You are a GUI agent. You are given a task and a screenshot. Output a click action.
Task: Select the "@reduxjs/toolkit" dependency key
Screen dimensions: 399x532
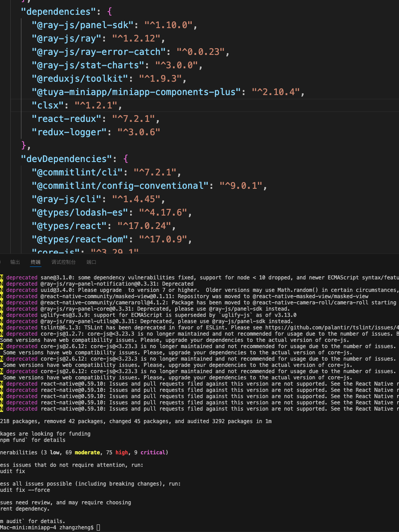pyautogui.click(x=80, y=79)
